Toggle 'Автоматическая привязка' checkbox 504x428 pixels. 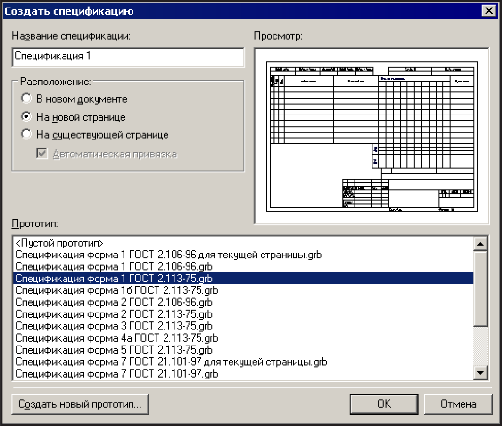[x=43, y=155]
